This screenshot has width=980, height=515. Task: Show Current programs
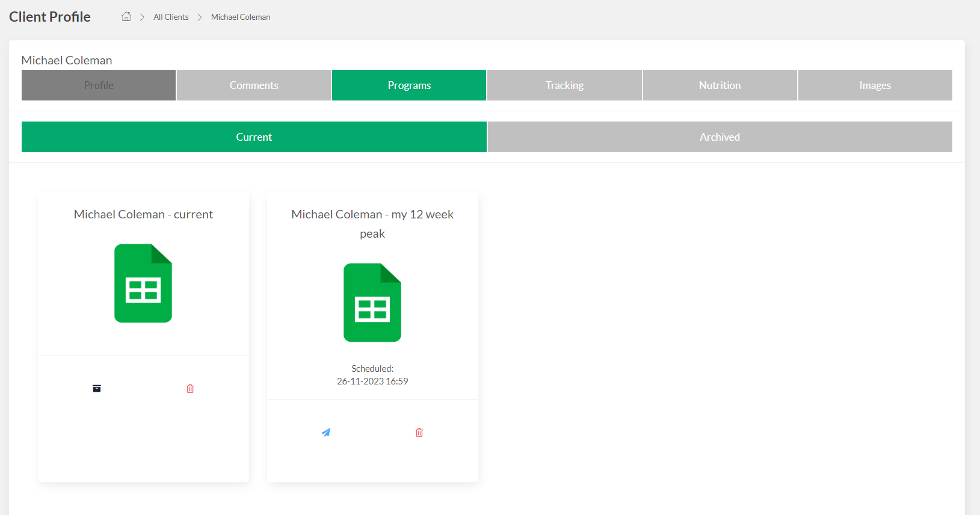(x=254, y=137)
